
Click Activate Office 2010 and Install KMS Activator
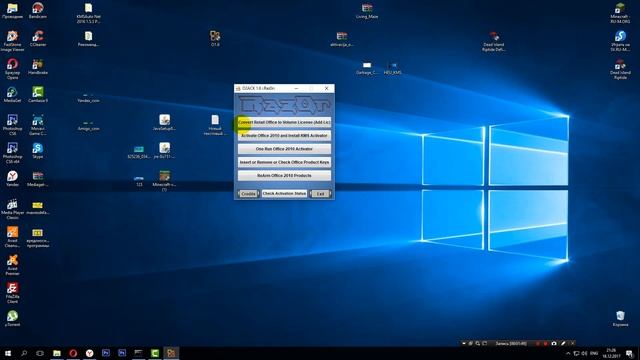point(284,136)
